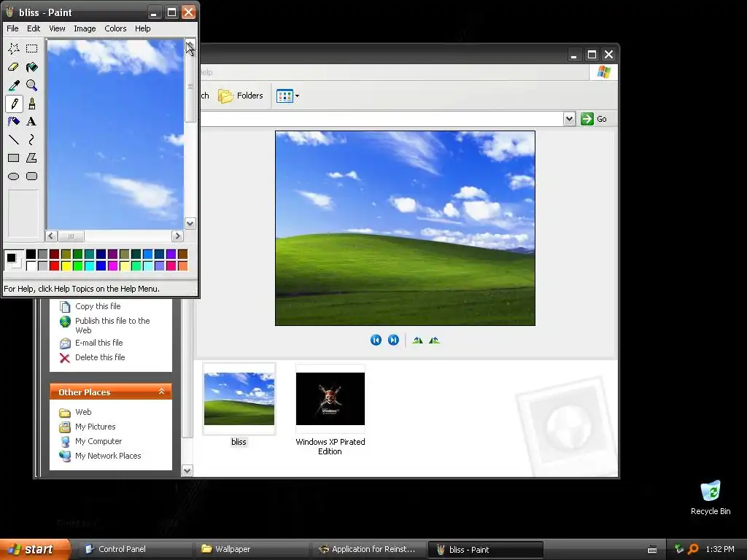Pick the yellow color swatch in the palette
The image size is (747, 560).
click(x=66, y=265)
